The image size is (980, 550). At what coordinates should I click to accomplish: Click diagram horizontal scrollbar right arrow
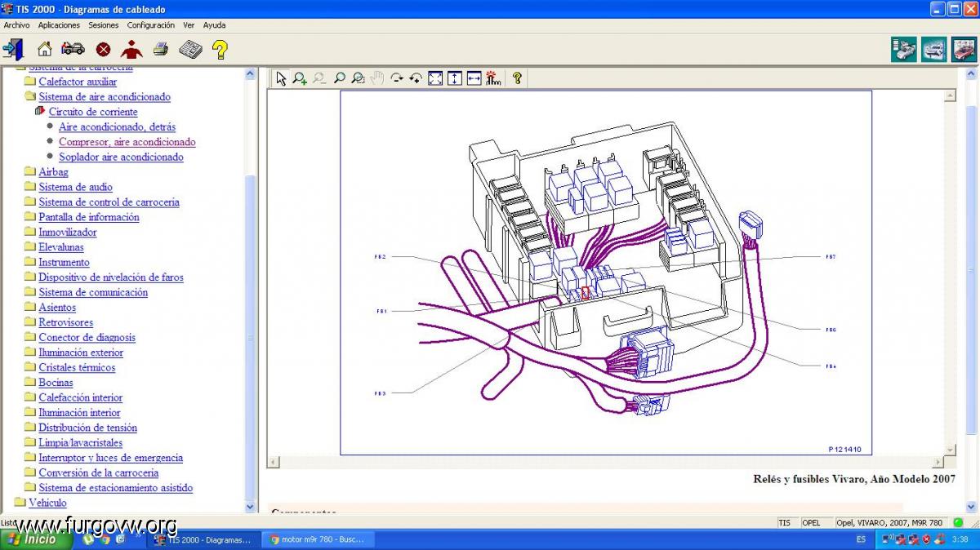(x=938, y=463)
